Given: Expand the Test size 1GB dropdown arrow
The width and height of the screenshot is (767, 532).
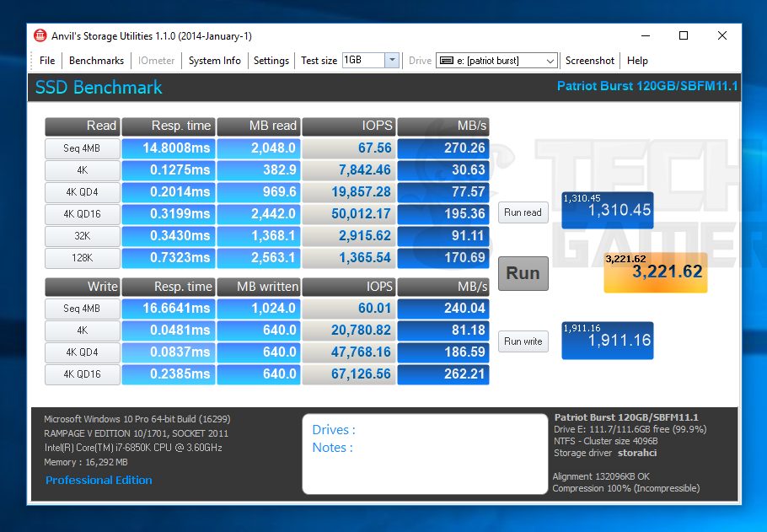Looking at the screenshot, I should [x=392, y=60].
